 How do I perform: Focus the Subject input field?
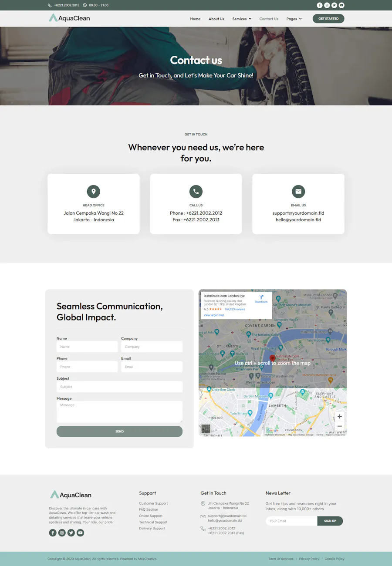tap(119, 387)
